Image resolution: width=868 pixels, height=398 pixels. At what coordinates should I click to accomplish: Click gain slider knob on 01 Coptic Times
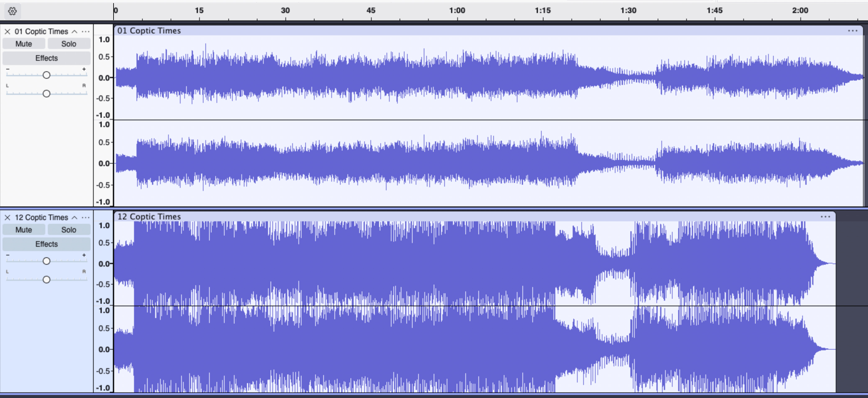(x=47, y=75)
